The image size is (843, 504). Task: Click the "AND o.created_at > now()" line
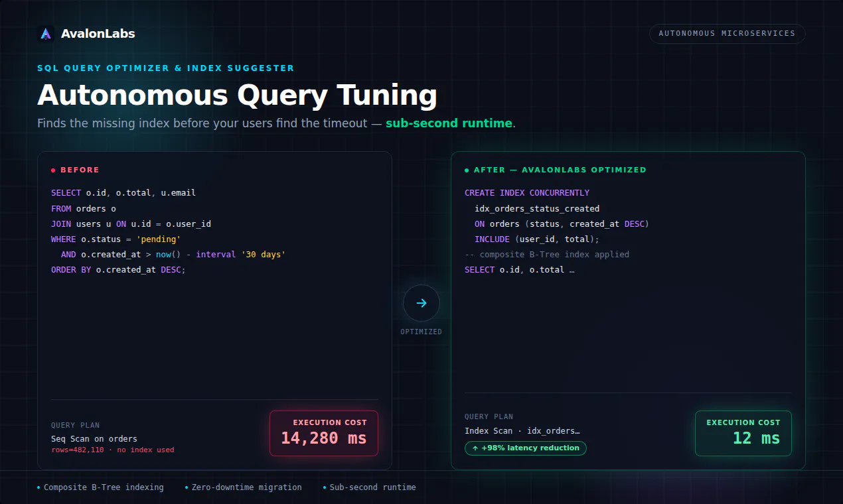pyautogui.click(x=173, y=255)
